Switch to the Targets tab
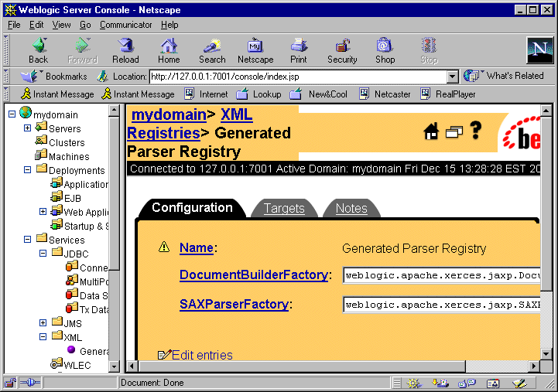558x392 pixels. click(284, 208)
